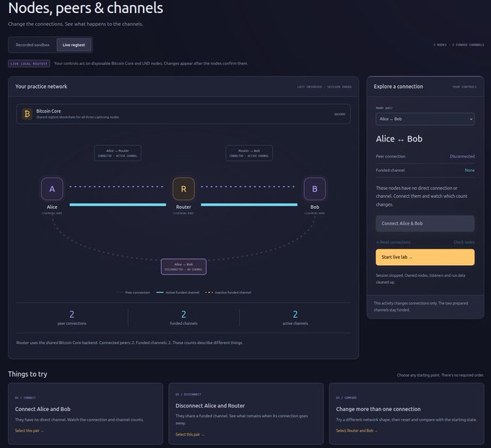Switch to the Recorded sandbox tab
Screen dimensions: 491x448
pyautogui.click(x=32, y=45)
